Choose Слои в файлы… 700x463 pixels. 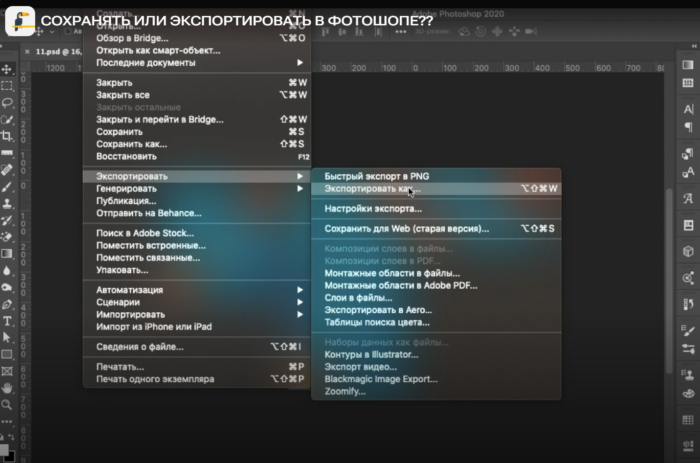click(x=436, y=297)
